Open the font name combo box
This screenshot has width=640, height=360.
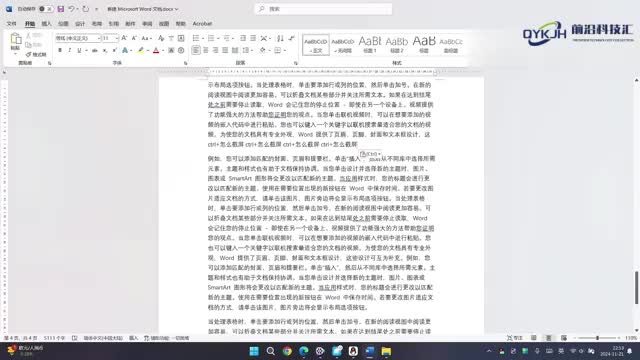(x=78, y=38)
